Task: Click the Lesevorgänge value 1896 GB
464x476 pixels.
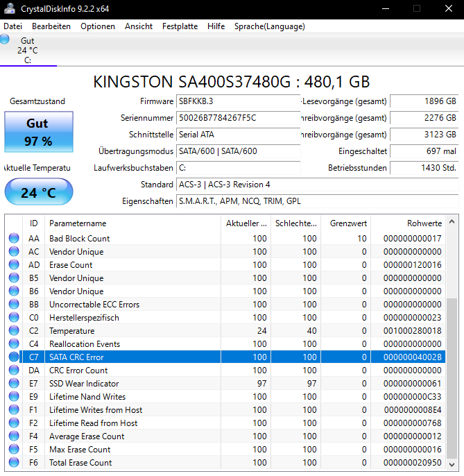Action: [x=424, y=101]
